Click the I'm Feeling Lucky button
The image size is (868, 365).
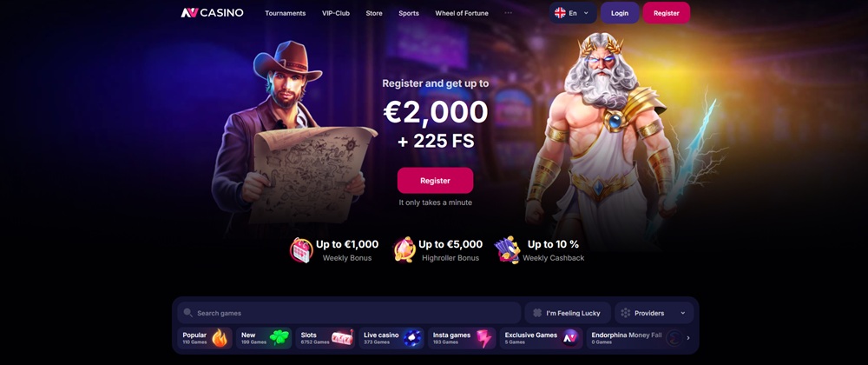click(x=568, y=313)
